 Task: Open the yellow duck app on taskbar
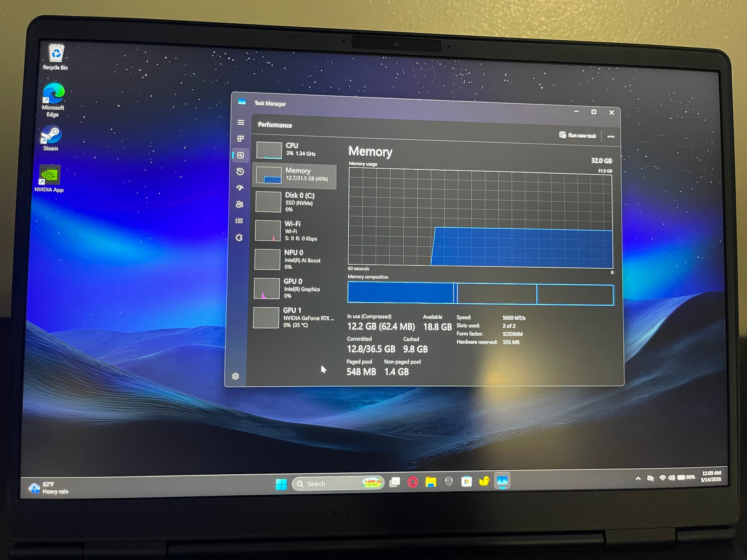pyautogui.click(x=484, y=481)
